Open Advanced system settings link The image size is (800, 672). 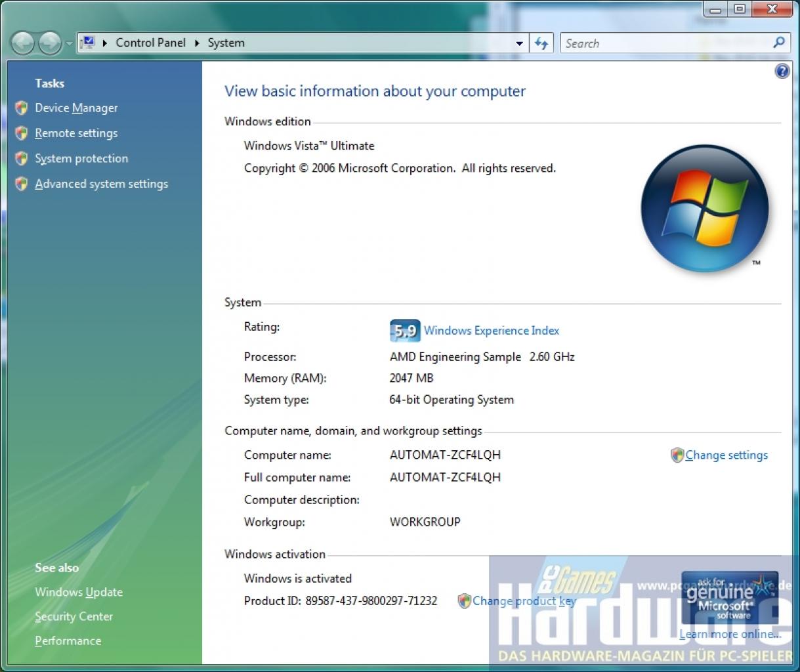tap(102, 184)
